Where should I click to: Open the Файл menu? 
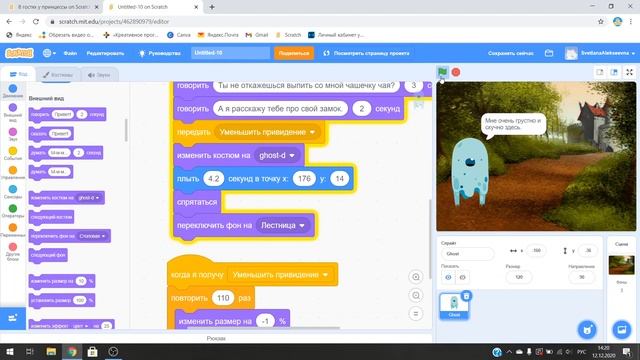(x=70, y=53)
